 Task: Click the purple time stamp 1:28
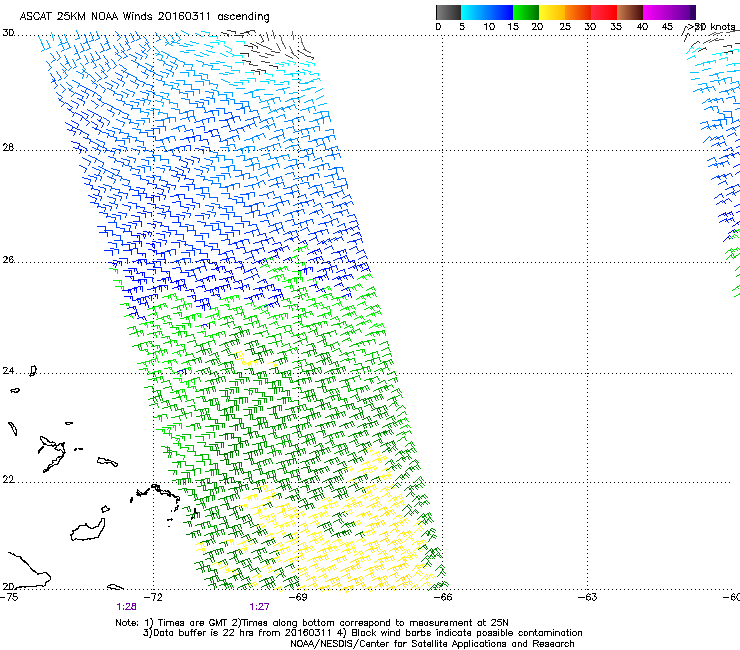pos(126,607)
